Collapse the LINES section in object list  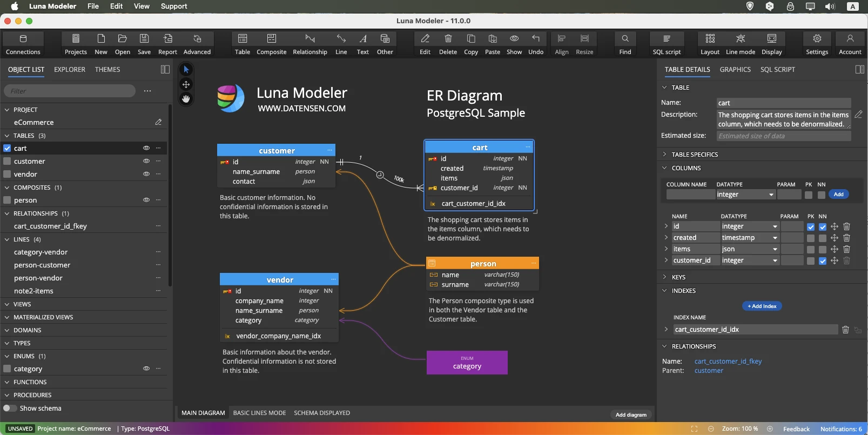pos(7,239)
